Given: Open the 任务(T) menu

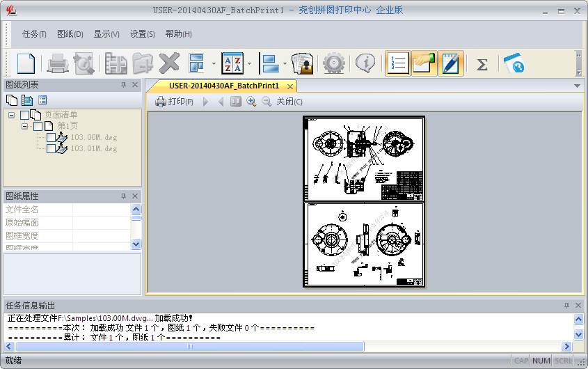Looking at the screenshot, I should click(x=34, y=34).
